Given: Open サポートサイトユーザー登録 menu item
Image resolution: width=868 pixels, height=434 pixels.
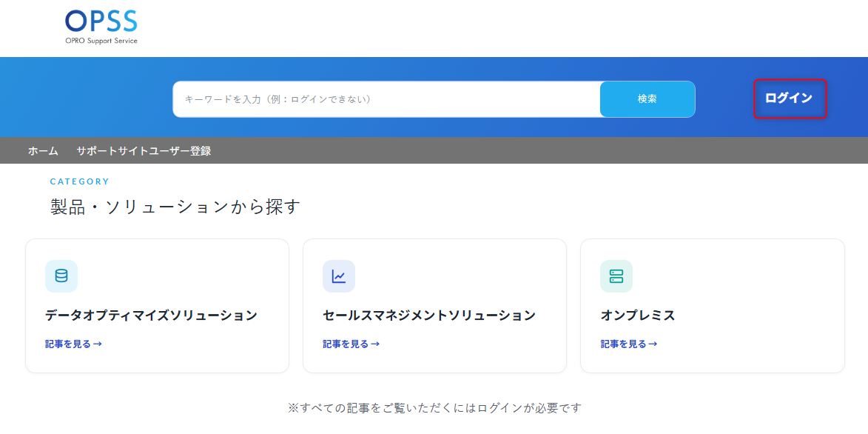Looking at the screenshot, I should (x=144, y=151).
